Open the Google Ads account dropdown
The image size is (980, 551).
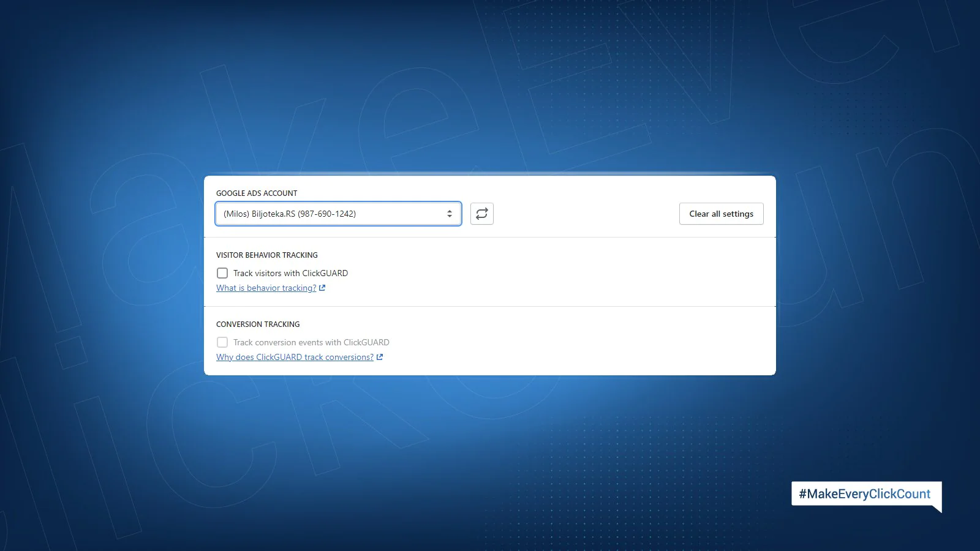(x=338, y=214)
